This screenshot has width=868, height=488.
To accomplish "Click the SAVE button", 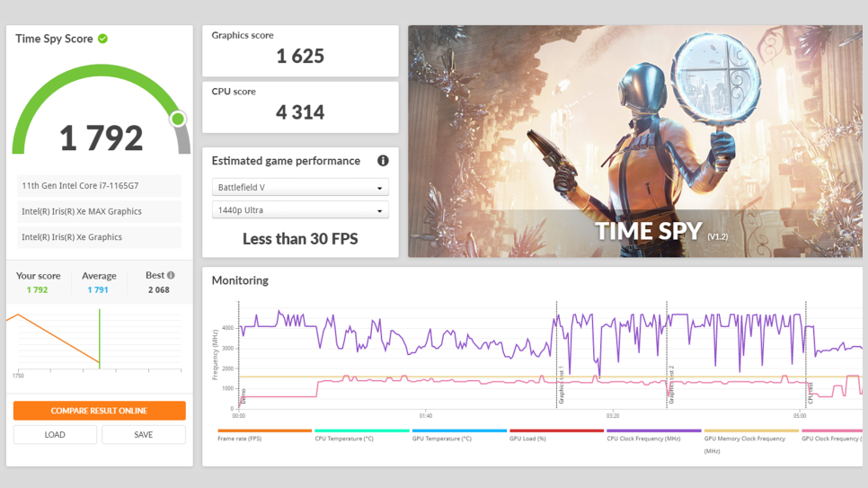I will coord(144,435).
